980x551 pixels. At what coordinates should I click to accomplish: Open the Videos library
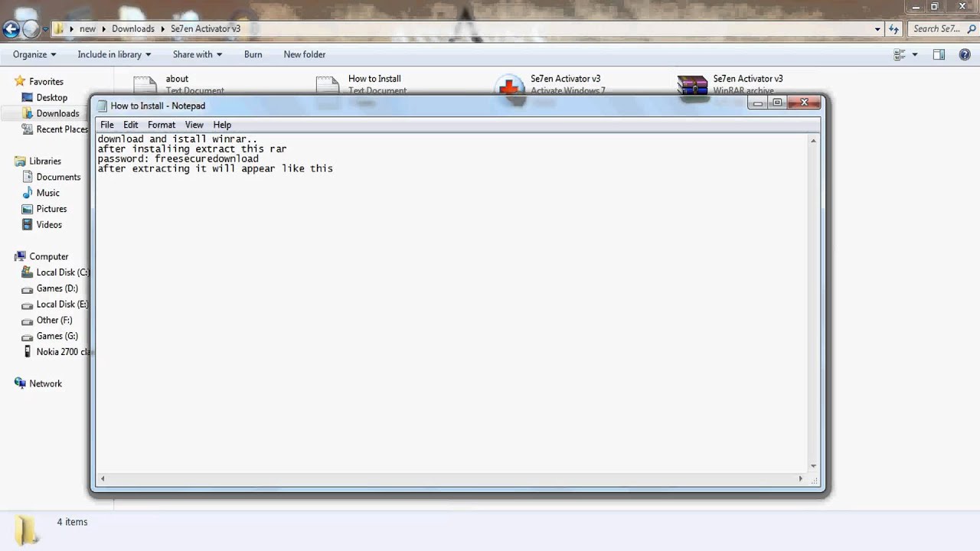click(x=49, y=225)
